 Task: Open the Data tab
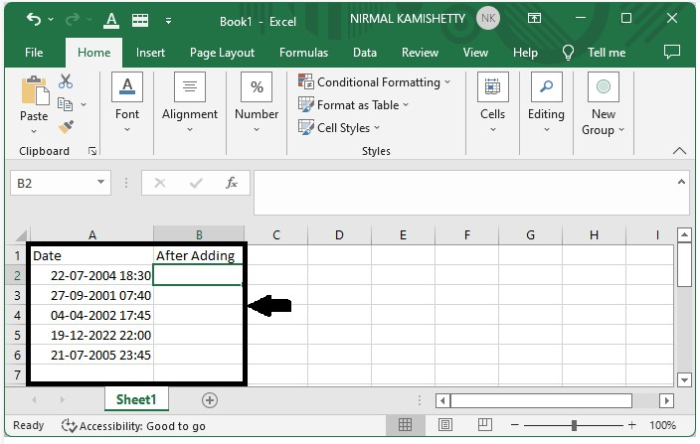[365, 53]
